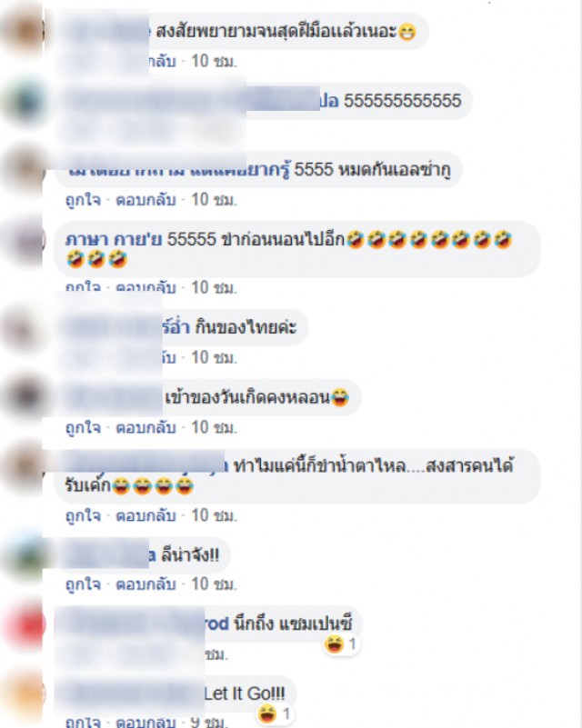This screenshot has width=582, height=728.
Task: Reply to ภาษา กาย'ย's comment
Action: (145, 288)
